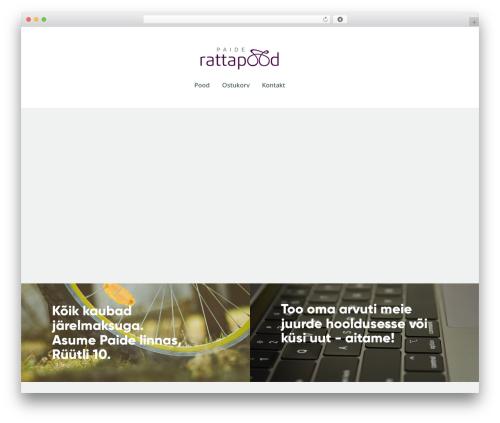
Task: Go to the Kontakt page
Action: (x=273, y=85)
